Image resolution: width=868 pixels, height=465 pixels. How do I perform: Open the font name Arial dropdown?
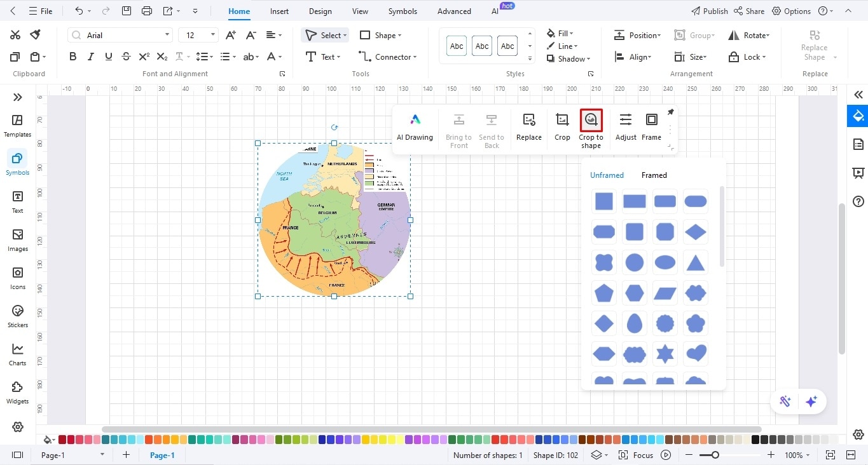click(x=167, y=35)
